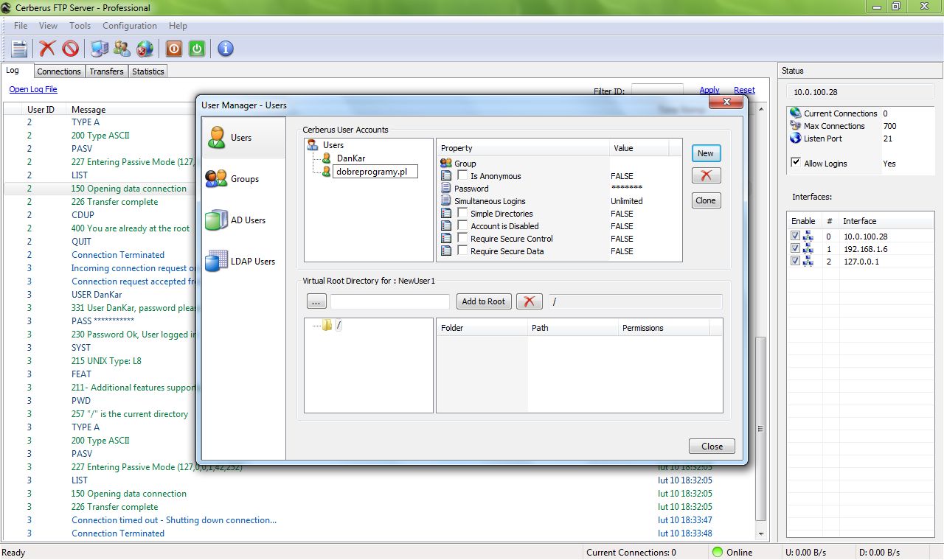Image resolution: width=944 pixels, height=560 pixels.
Task: Click the Reset filter link
Action: [x=744, y=90]
